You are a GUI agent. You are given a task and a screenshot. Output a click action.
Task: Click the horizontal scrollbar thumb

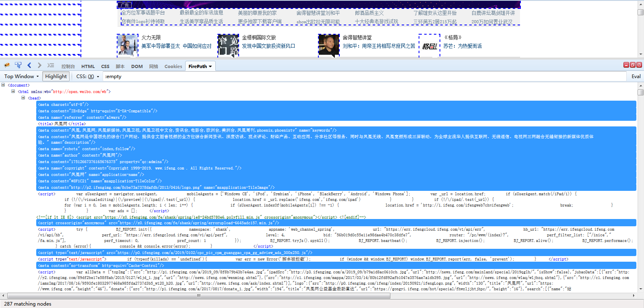click(198, 296)
